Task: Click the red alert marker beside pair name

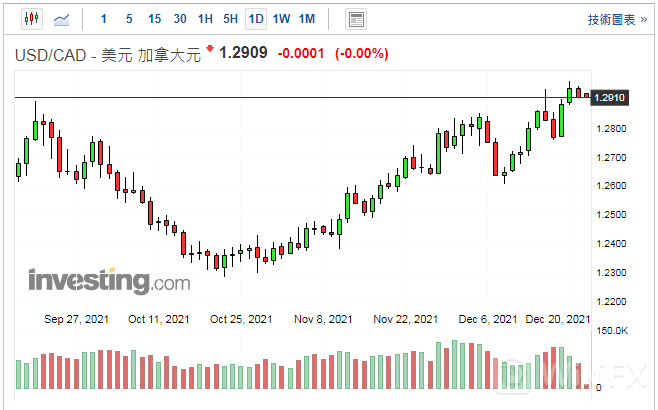Action: coord(210,49)
